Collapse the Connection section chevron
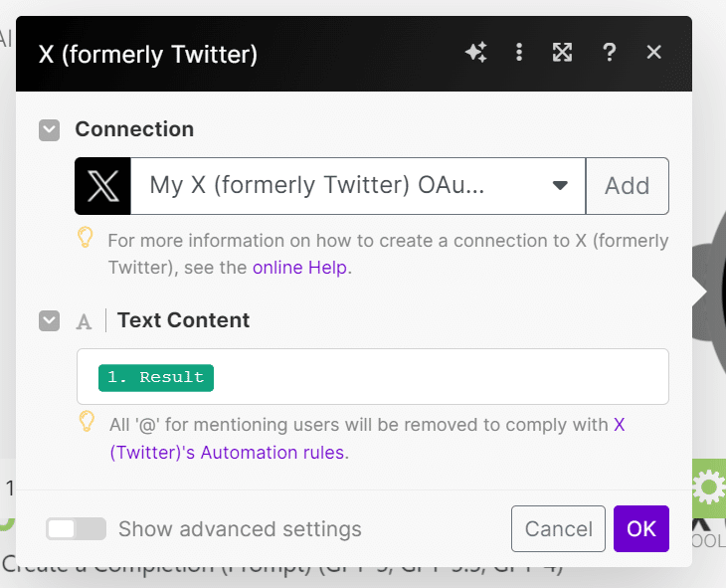The width and height of the screenshot is (726, 588). point(49,130)
